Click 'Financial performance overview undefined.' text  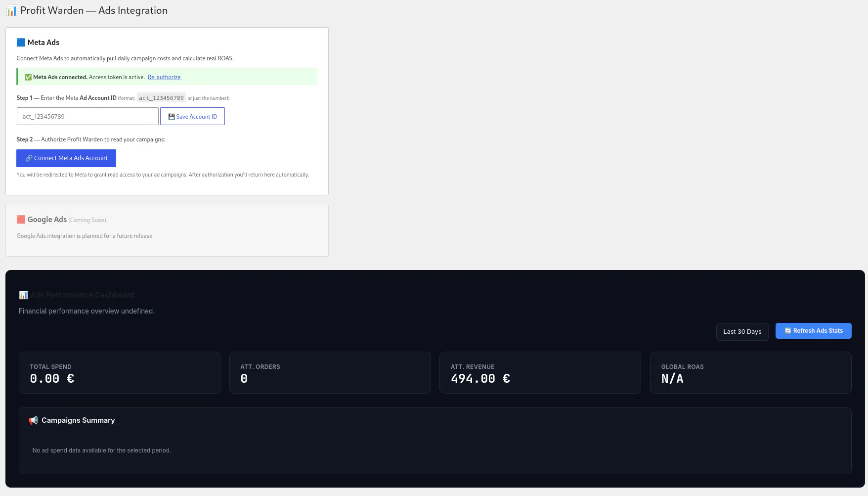[x=87, y=311]
